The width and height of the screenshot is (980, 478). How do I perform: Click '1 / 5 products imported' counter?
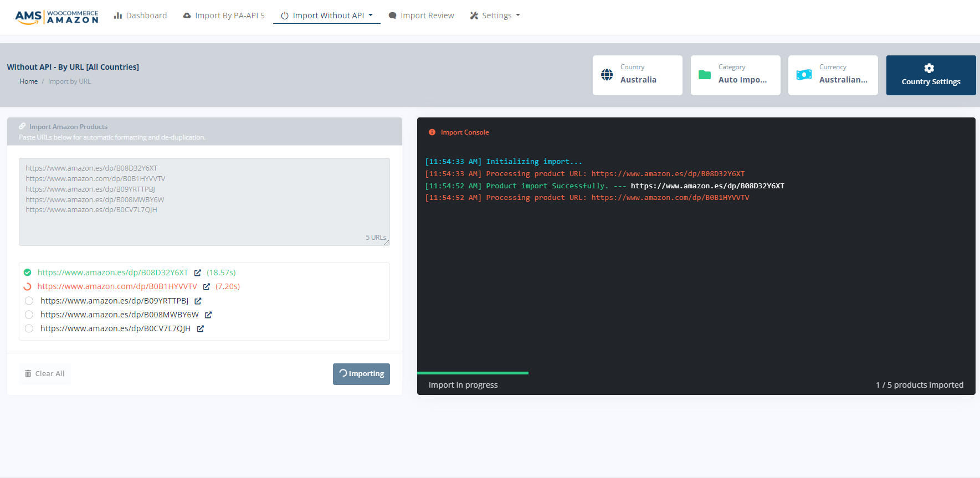(920, 385)
